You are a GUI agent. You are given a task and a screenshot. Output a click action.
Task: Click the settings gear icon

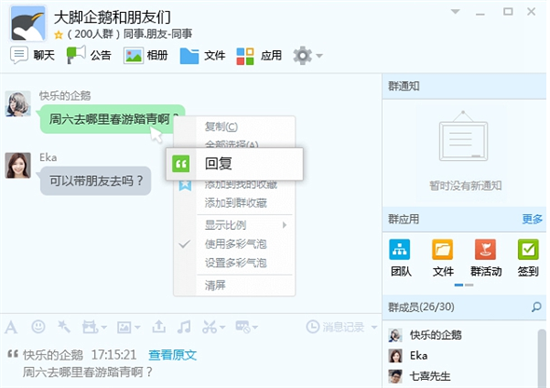[302, 55]
